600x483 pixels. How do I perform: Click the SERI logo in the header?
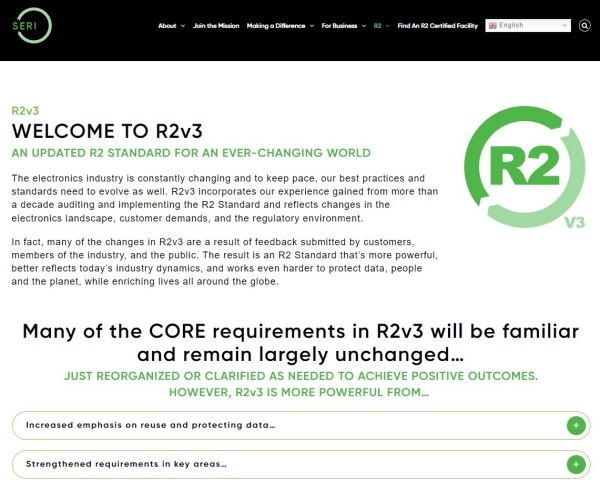tap(32, 25)
